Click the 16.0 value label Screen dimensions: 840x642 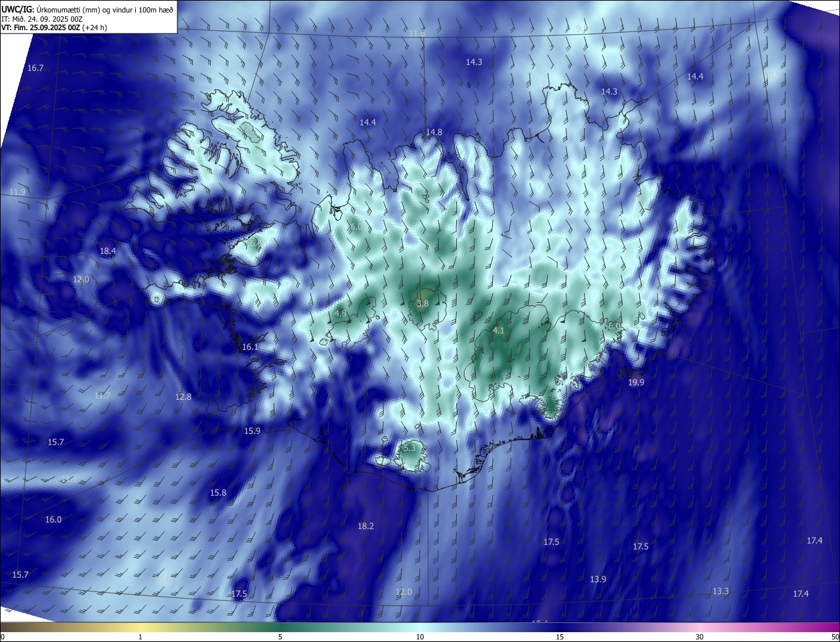pyautogui.click(x=53, y=519)
